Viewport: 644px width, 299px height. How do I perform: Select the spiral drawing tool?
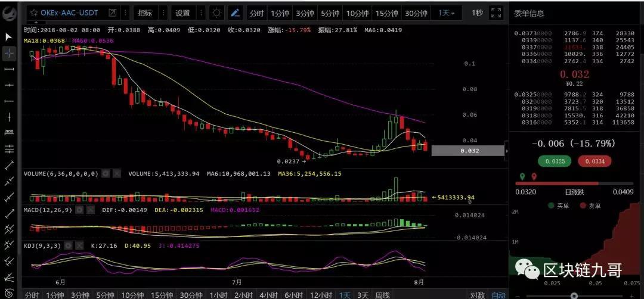click(9, 292)
